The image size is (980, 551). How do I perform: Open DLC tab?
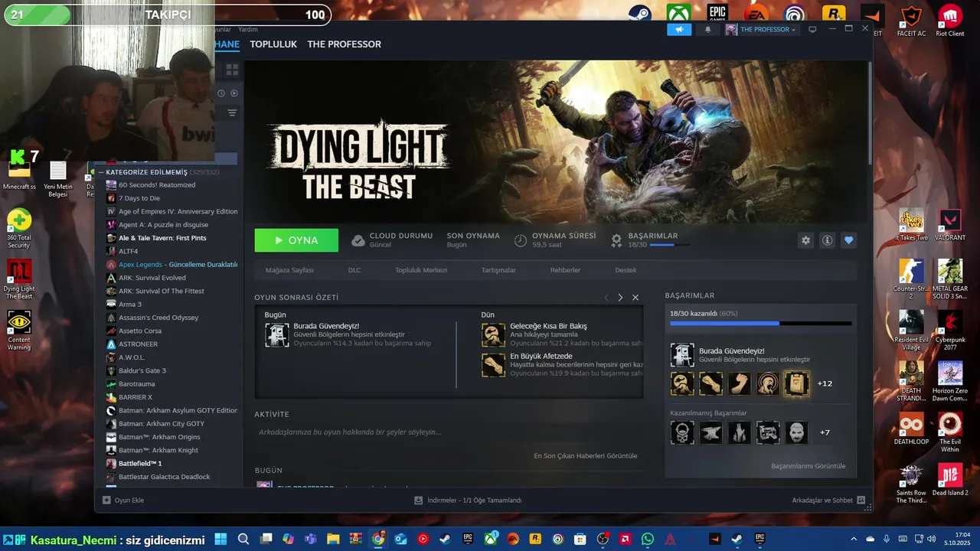point(354,270)
